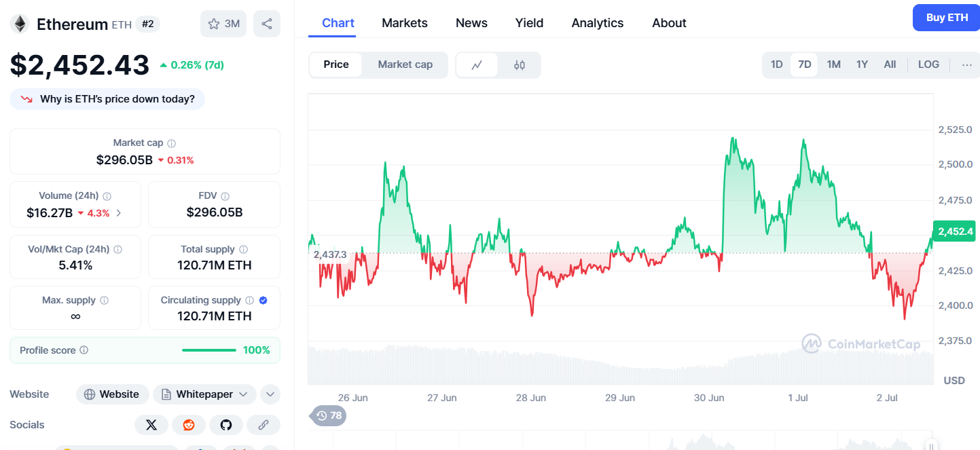Click the 100% profile score value
This screenshot has width=980, height=450.
pyautogui.click(x=257, y=350)
